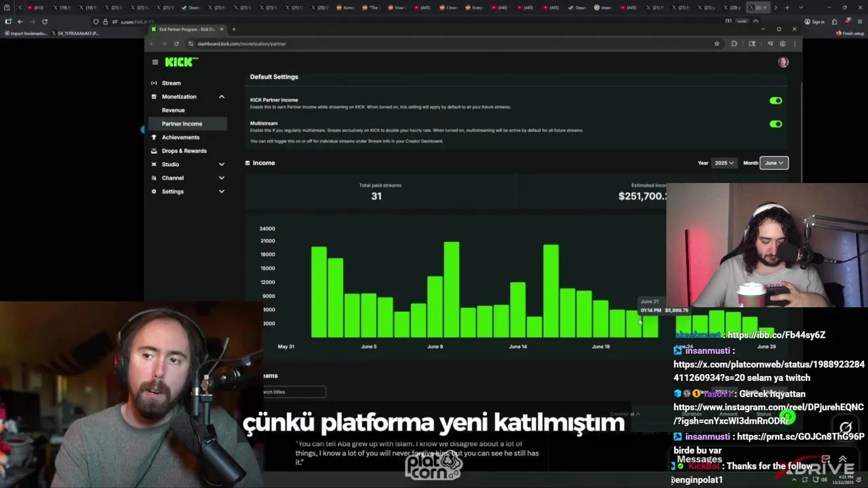Image resolution: width=868 pixels, height=488 pixels.
Task: Open the Year 2025 dropdown
Action: pyautogui.click(x=724, y=163)
